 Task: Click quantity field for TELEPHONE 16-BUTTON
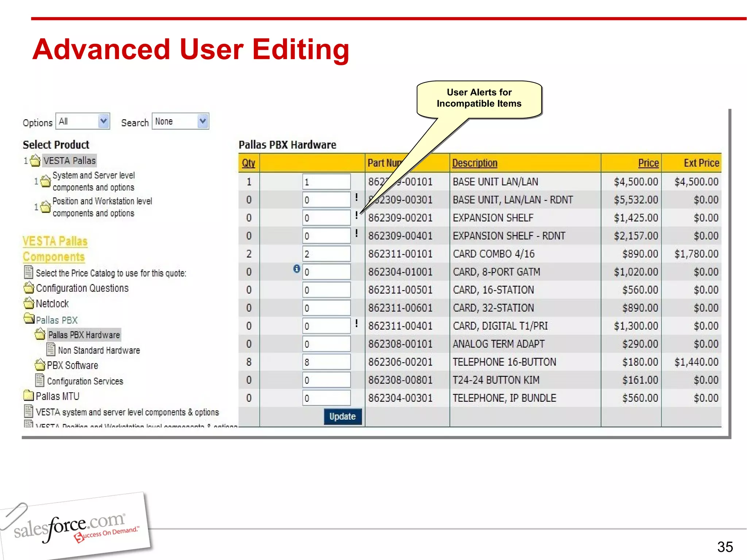pos(326,362)
